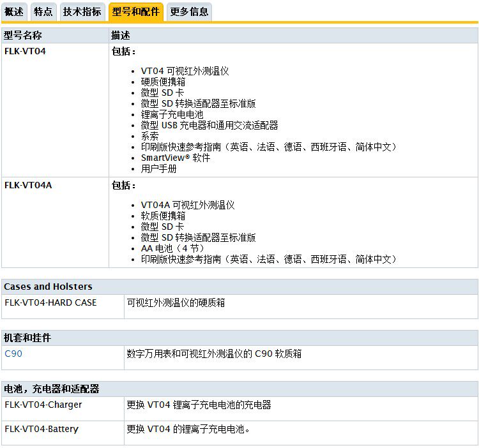Select the FLK-VT04-Battery cell
479x448 pixels.
click(x=63, y=433)
